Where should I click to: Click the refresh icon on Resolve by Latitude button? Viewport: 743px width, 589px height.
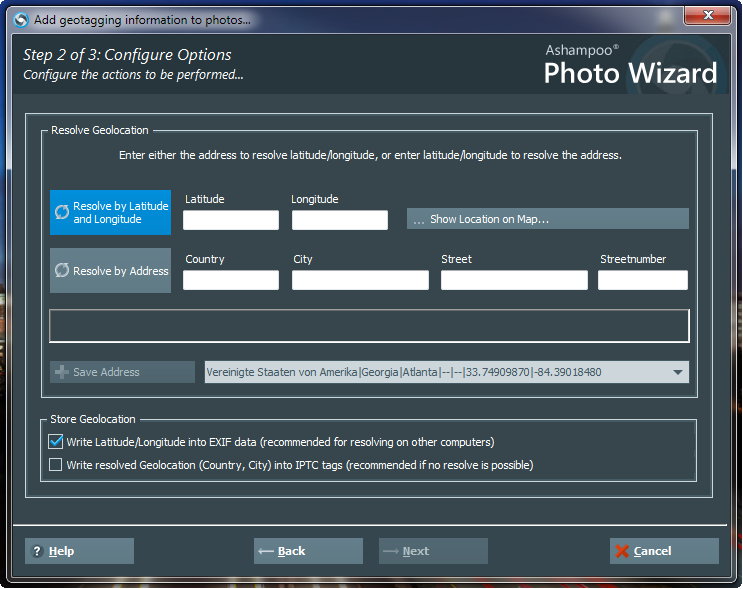(x=62, y=212)
